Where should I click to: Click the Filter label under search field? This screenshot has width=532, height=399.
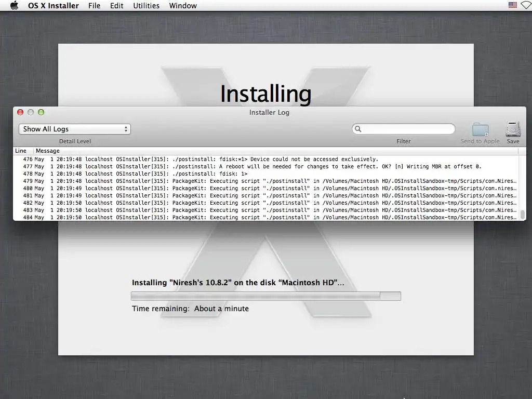pos(403,141)
